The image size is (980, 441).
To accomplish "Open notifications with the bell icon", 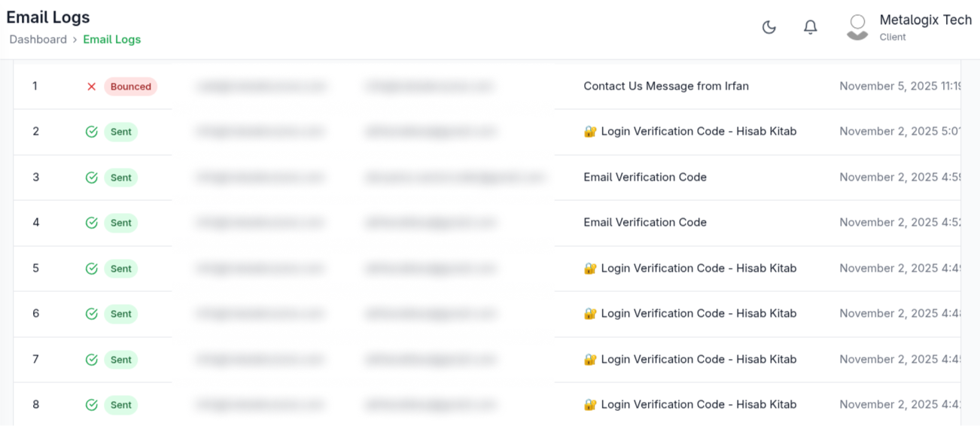I will click(810, 28).
